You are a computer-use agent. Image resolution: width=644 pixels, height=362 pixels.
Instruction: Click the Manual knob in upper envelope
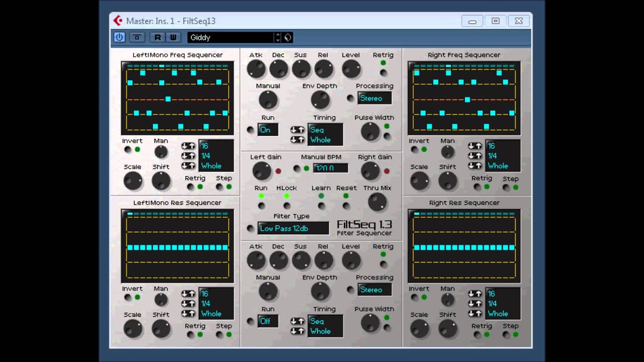click(x=268, y=100)
